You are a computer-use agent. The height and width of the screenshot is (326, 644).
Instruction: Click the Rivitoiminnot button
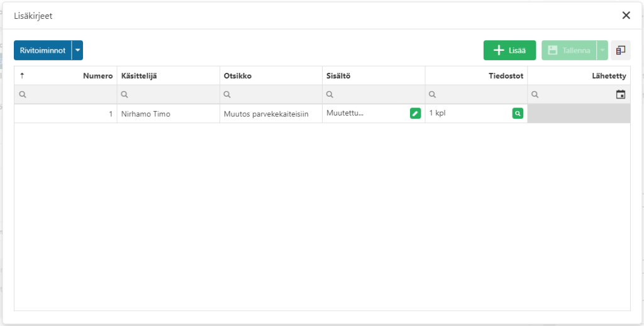tap(43, 50)
